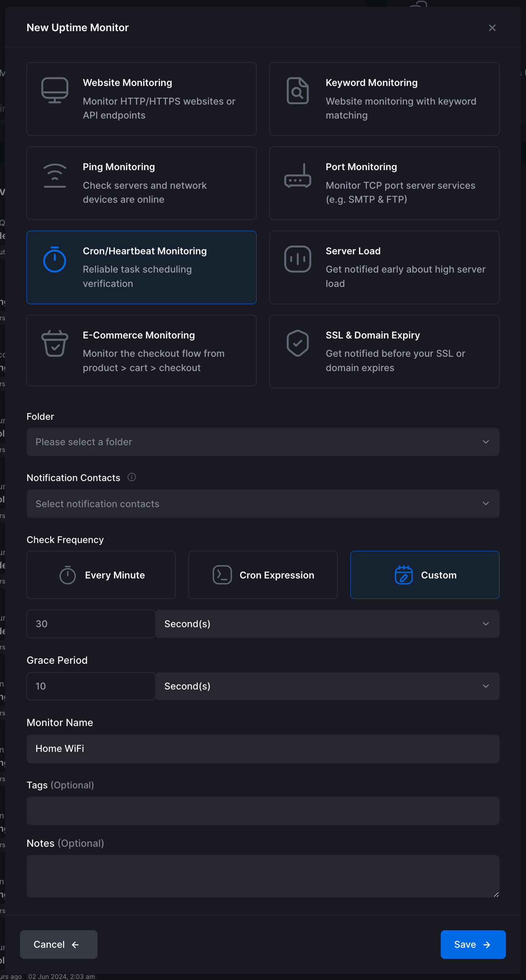Click the Monitor Name input field

263,748
